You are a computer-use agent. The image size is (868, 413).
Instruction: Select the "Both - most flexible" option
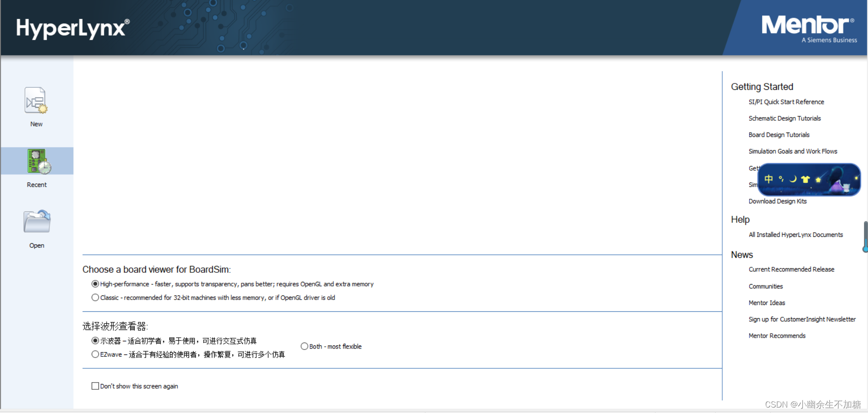point(304,346)
